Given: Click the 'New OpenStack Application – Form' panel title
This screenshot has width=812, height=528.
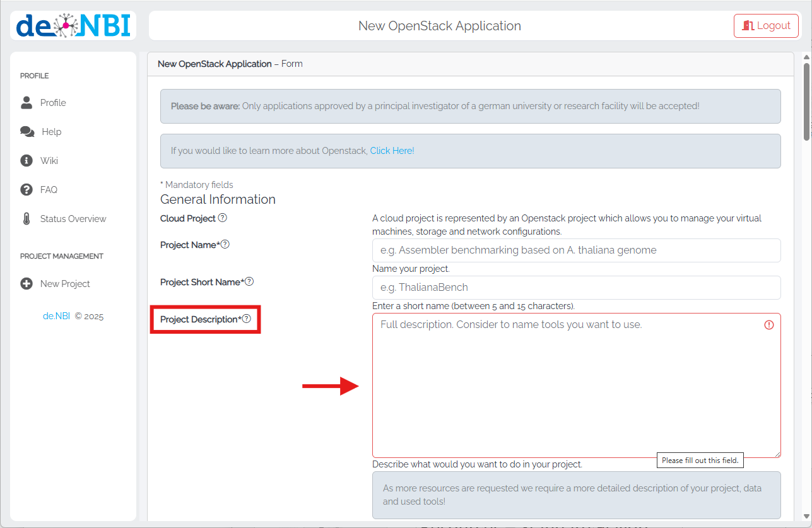Looking at the screenshot, I should (230, 64).
